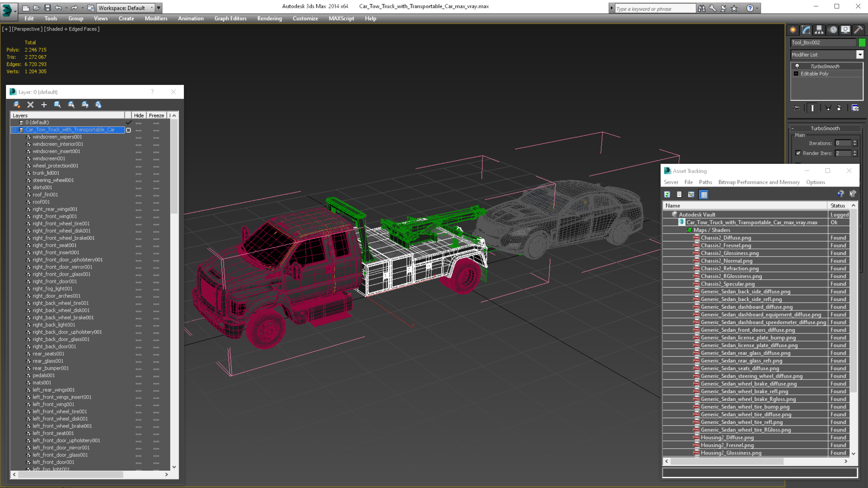Toggle Hide for windscreen_wipers001

(x=139, y=137)
